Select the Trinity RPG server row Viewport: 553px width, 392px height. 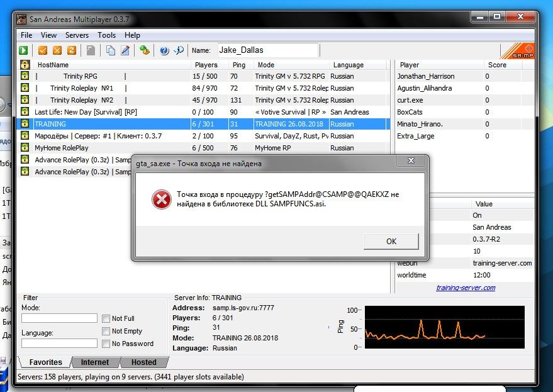[x=203, y=76]
